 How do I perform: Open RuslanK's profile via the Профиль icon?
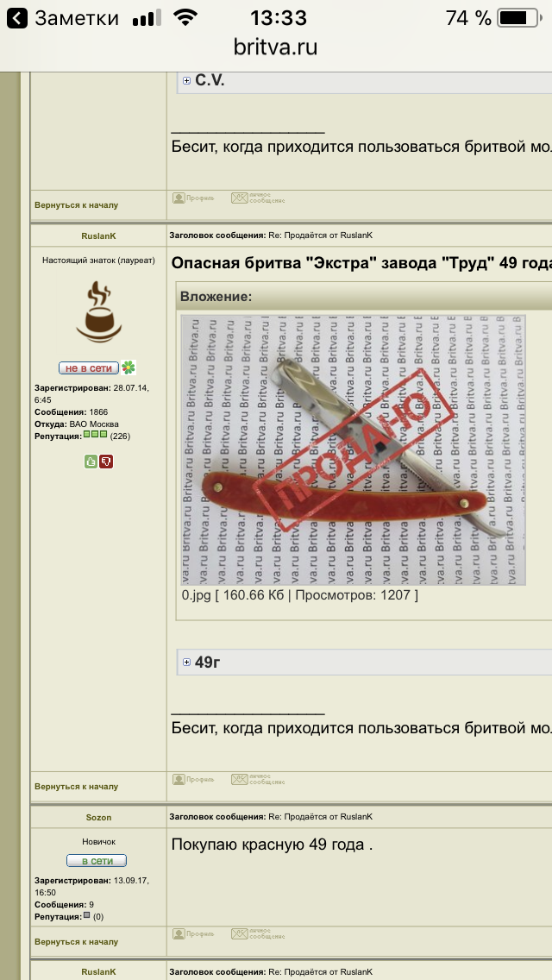coord(193,779)
